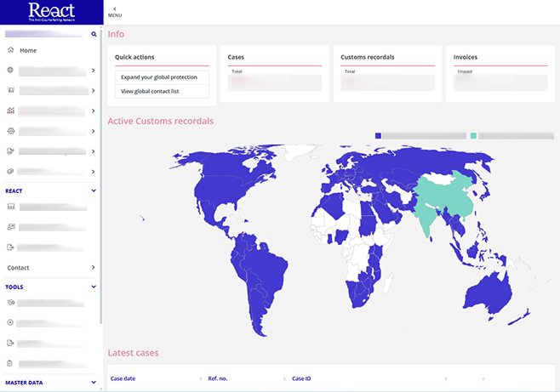Click the document with pen icon in the sidebar

tap(11, 151)
